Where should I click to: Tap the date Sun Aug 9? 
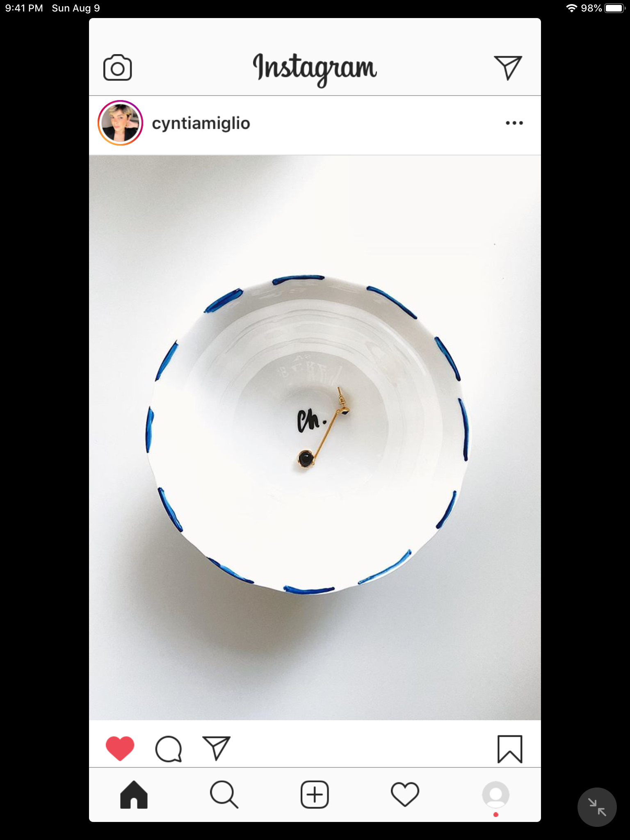pos(76,8)
